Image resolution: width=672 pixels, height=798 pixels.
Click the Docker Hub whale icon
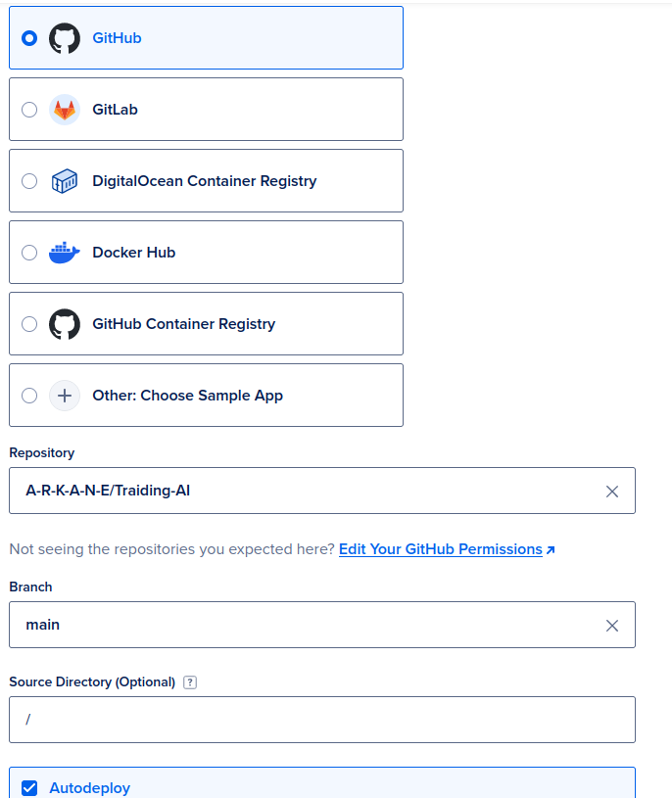tap(65, 253)
